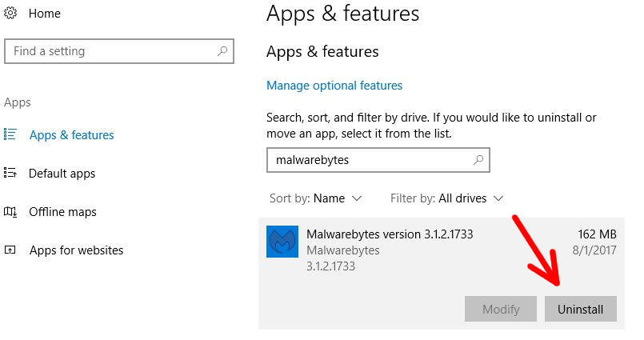Click the app search field containing malwarebytes
The width and height of the screenshot is (644, 340).
[378, 160]
